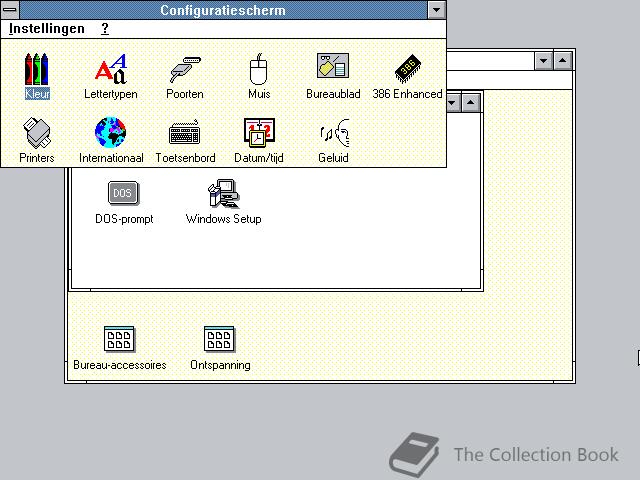
Task: Select the DOS-prompt program icon
Action: tap(123, 193)
